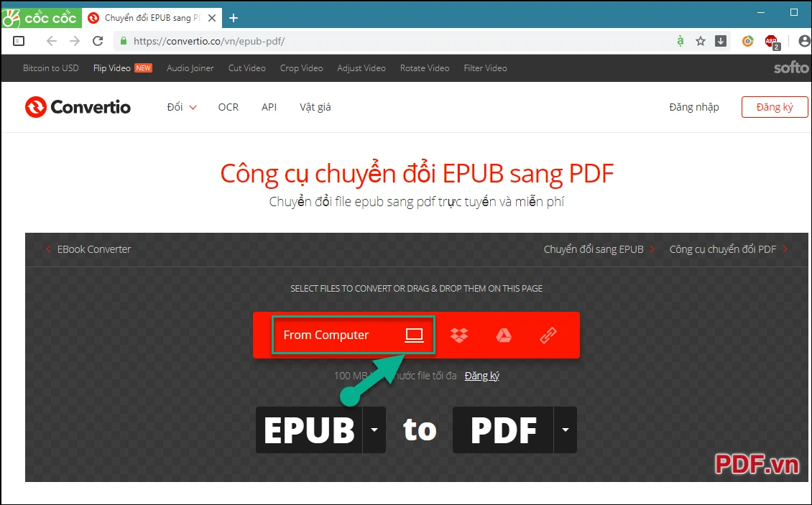Select file from Dropbox icon
Screen dimensions: 812x505
click(459, 335)
